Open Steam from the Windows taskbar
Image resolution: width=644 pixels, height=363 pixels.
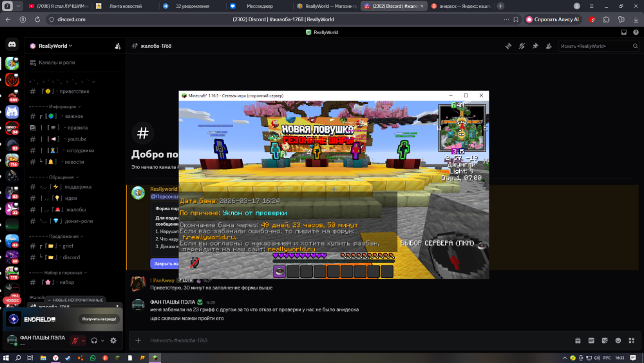(x=68, y=358)
